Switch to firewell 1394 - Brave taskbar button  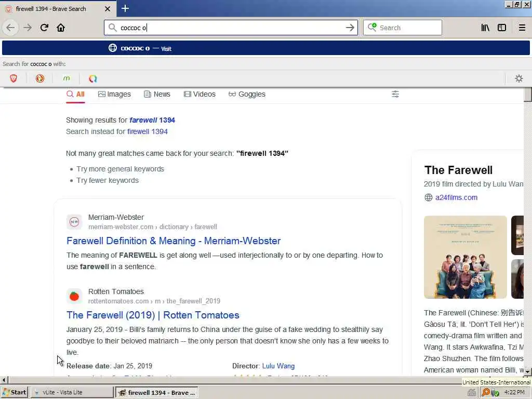[x=157, y=393]
